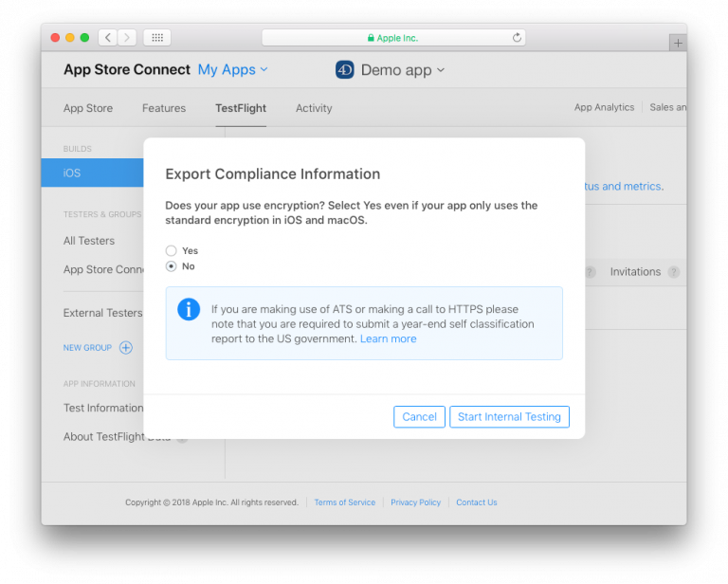This screenshot has width=728, height=584.
Task: Open the TestFlight tab
Action: tap(241, 108)
